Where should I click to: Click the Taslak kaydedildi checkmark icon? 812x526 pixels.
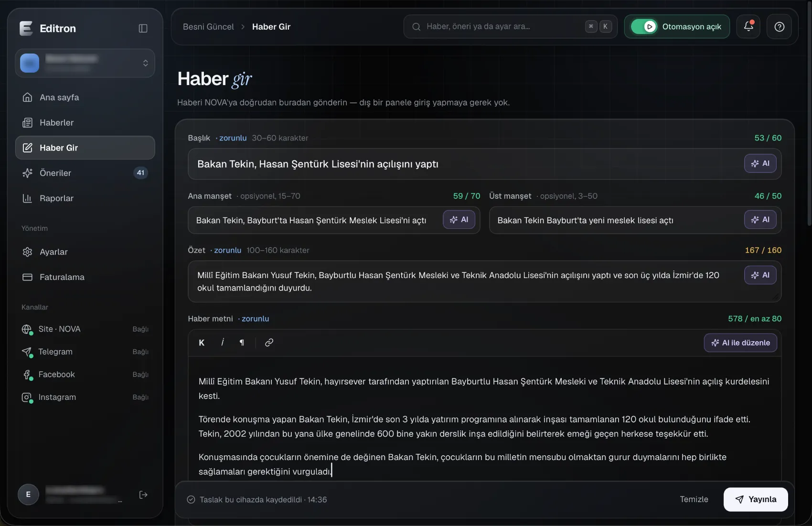(x=191, y=500)
